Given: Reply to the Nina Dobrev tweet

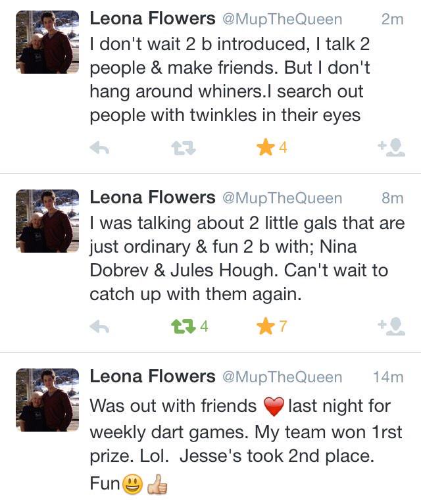Looking at the screenshot, I should tap(99, 327).
